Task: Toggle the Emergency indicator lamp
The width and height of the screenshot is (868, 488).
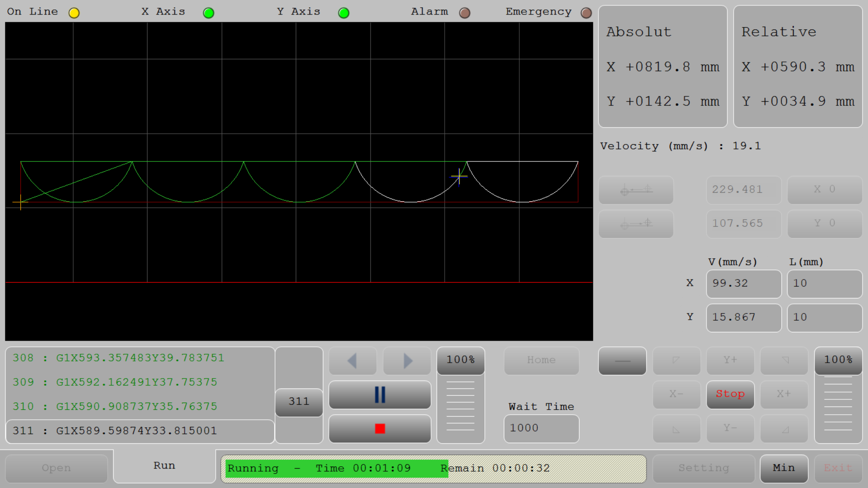Action: tap(586, 13)
